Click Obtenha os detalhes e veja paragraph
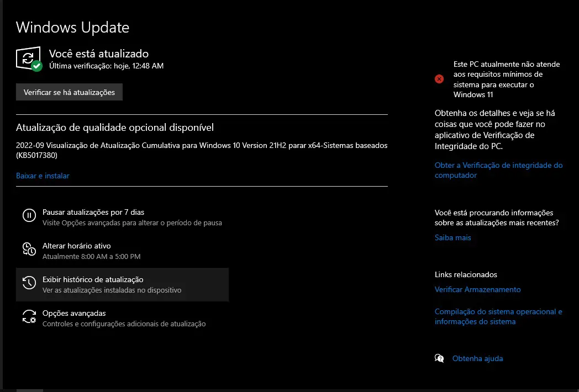This screenshot has width=579, height=392. tap(495, 130)
